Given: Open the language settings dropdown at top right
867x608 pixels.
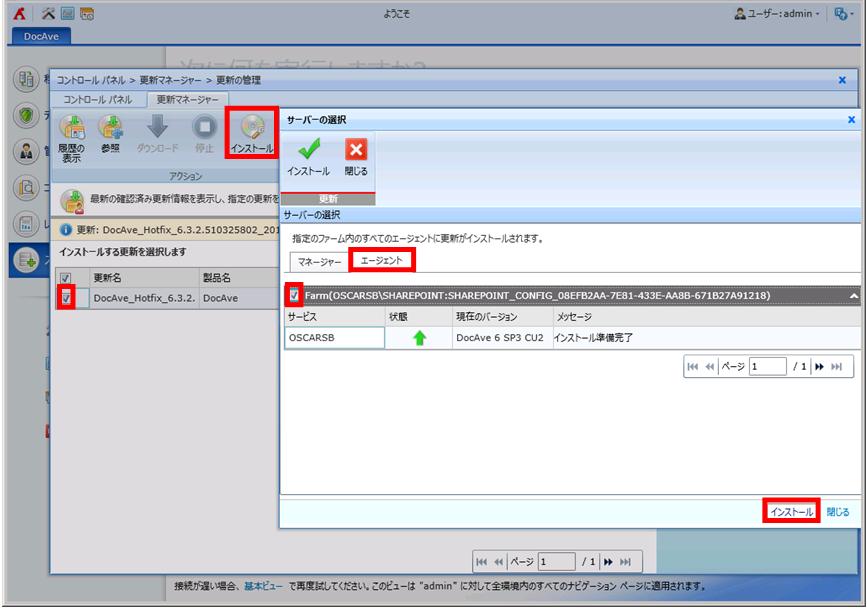Looking at the screenshot, I should pyautogui.click(x=844, y=14).
